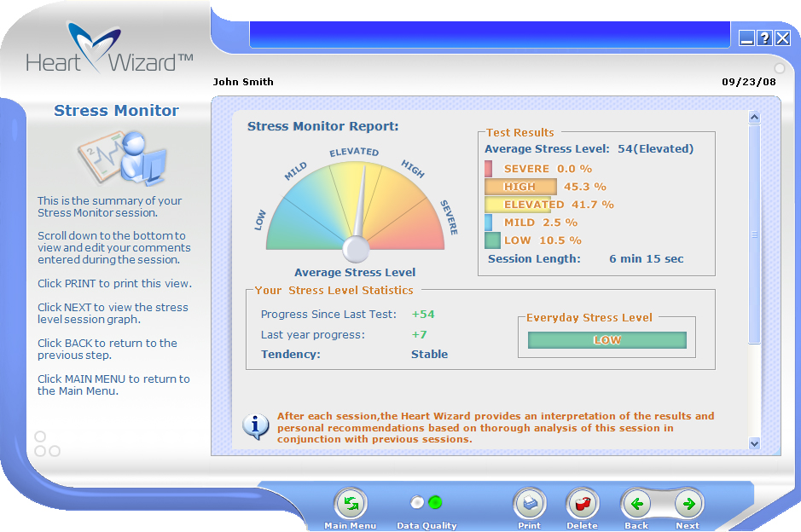The height and width of the screenshot is (532, 801).
Task: Click the Heart Wizard logo
Action: (x=109, y=49)
